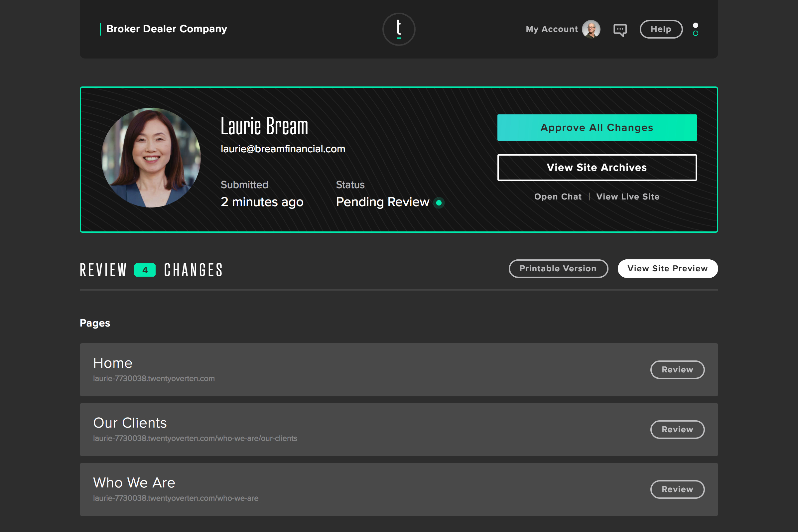Click the green ring dot in the header
Viewport: 798px width, 532px height.
coord(695,33)
